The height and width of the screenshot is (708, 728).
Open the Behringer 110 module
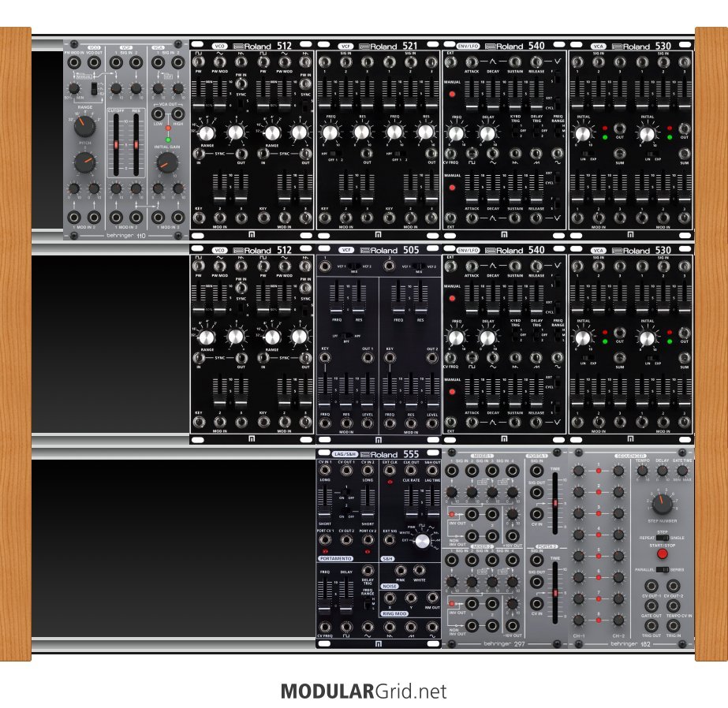pos(126,140)
